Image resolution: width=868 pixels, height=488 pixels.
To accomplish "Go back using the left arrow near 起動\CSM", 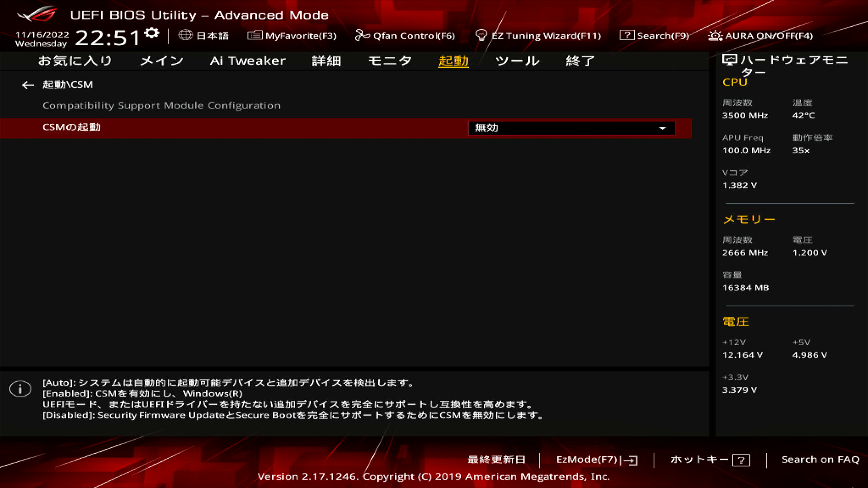I will pyautogui.click(x=28, y=84).
